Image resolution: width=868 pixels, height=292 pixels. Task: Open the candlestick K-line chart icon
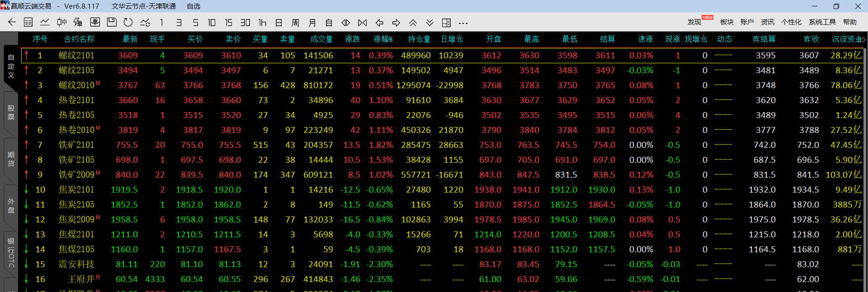click(62, 22)
